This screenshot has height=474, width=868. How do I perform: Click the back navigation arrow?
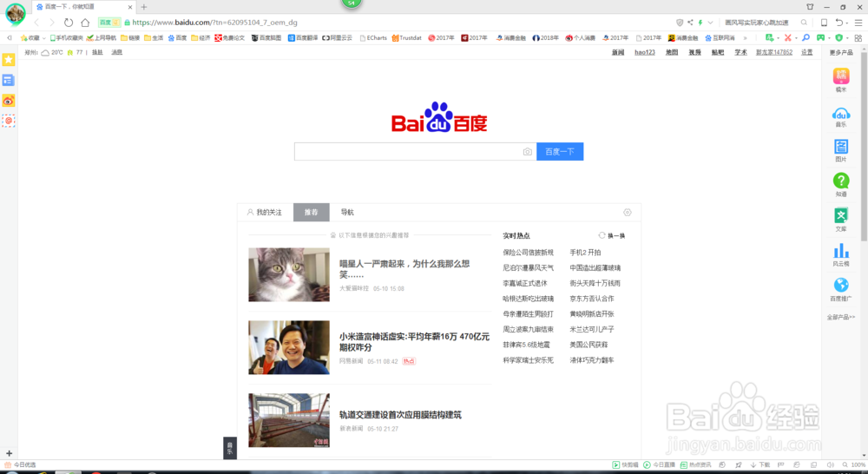pos(36,23)
